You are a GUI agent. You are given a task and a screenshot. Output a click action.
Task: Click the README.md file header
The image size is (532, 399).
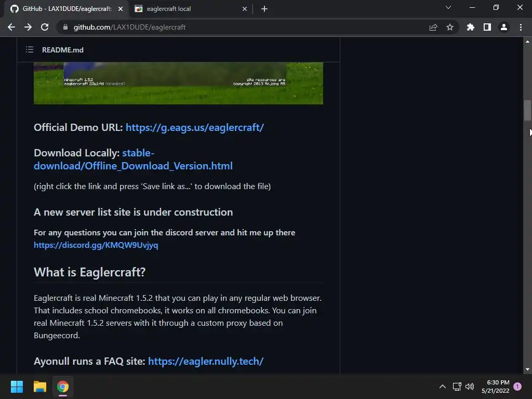[x=63, y=50]
